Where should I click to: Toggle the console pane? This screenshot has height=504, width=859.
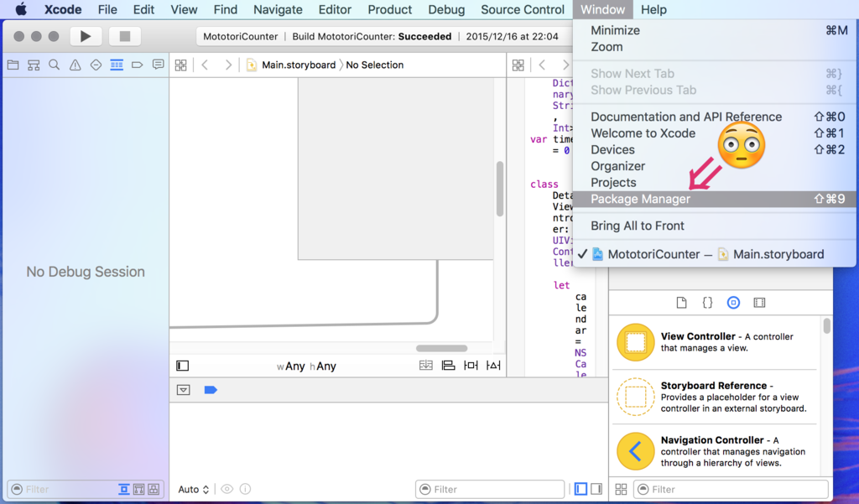(596, 489)
